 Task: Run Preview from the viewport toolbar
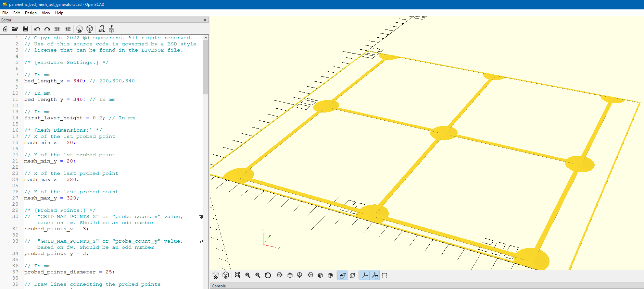(216, 275)
